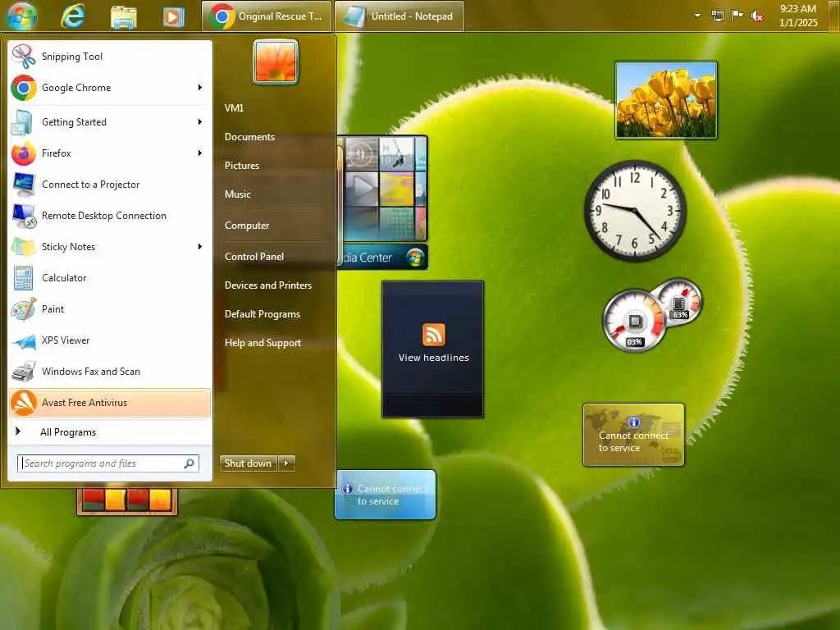Open XPS Viewer
Viewport: 840px width, 630px height.
click(110, 340)
